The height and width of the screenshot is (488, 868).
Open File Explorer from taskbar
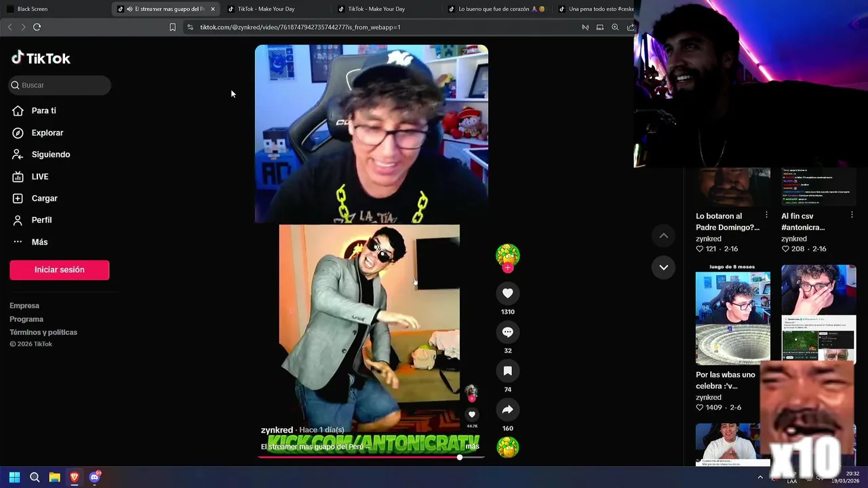coord(54,477)
